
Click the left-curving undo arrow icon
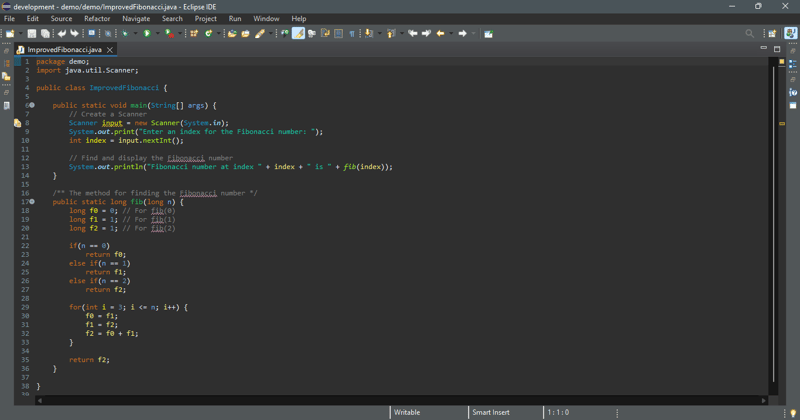tap(62, 34)
